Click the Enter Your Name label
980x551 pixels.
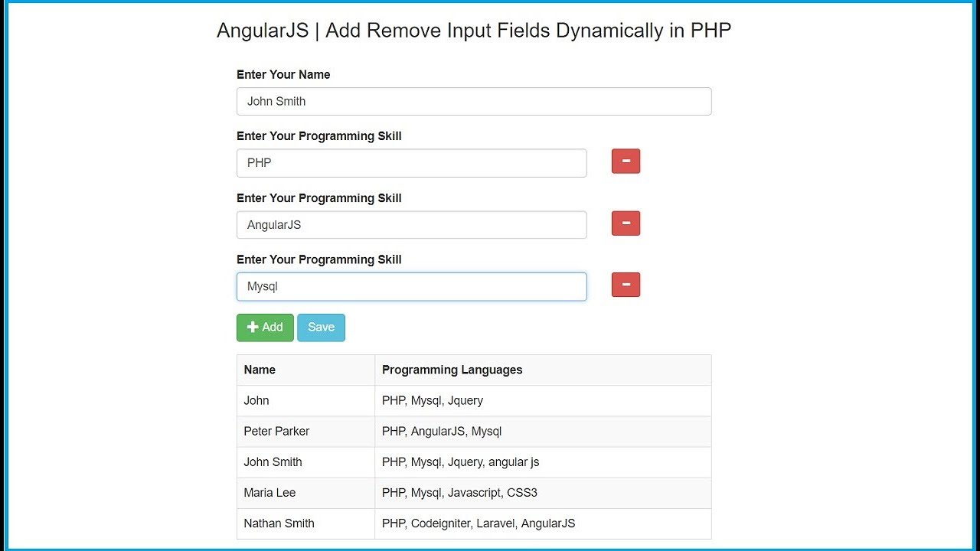pyautogui.click(x=283, y=74)
